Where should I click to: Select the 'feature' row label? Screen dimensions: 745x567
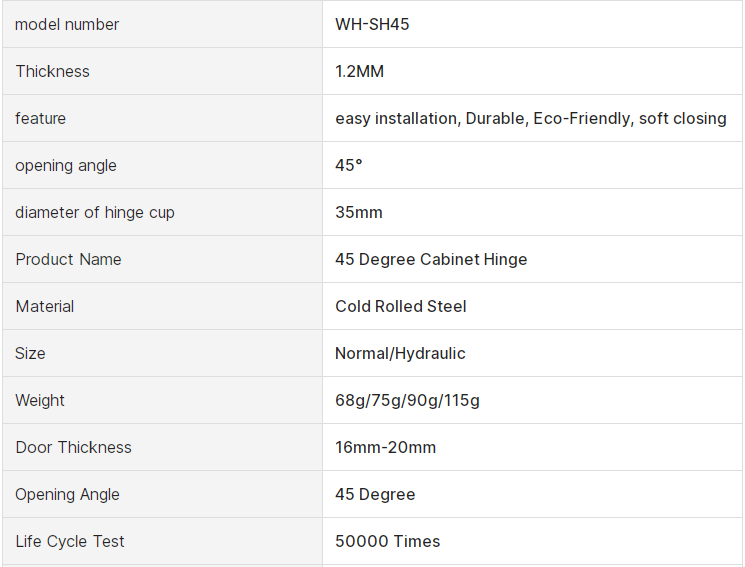pos(41,118)
